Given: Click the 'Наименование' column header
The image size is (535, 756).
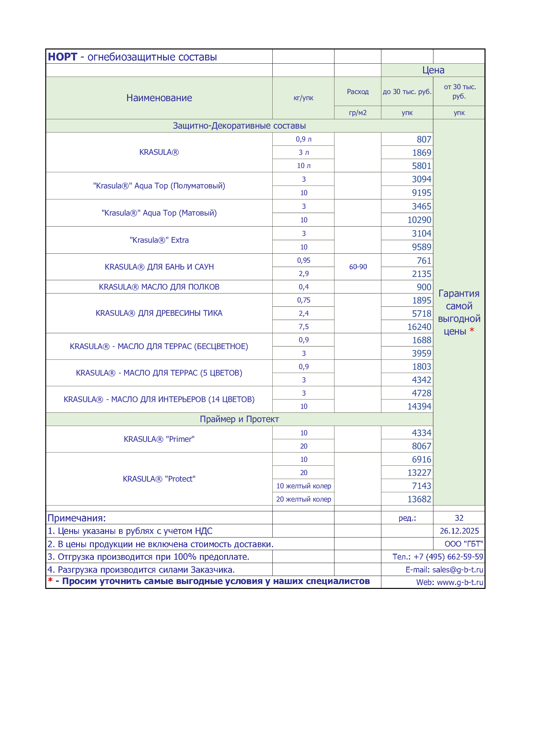Looking at the screenshot, I should (159, 98).
